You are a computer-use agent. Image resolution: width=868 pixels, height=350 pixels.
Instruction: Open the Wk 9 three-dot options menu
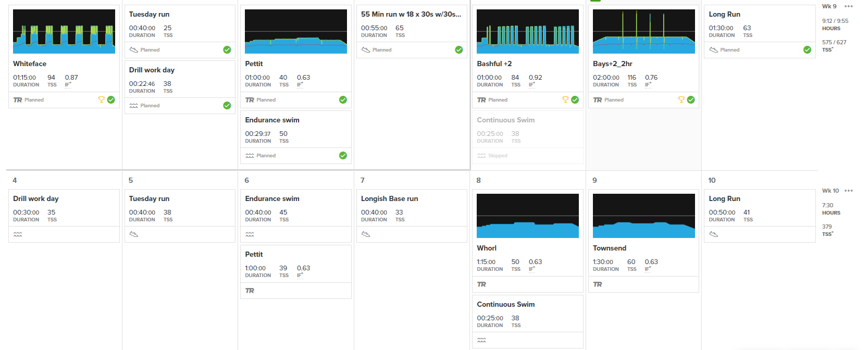[x=849, y=6]
